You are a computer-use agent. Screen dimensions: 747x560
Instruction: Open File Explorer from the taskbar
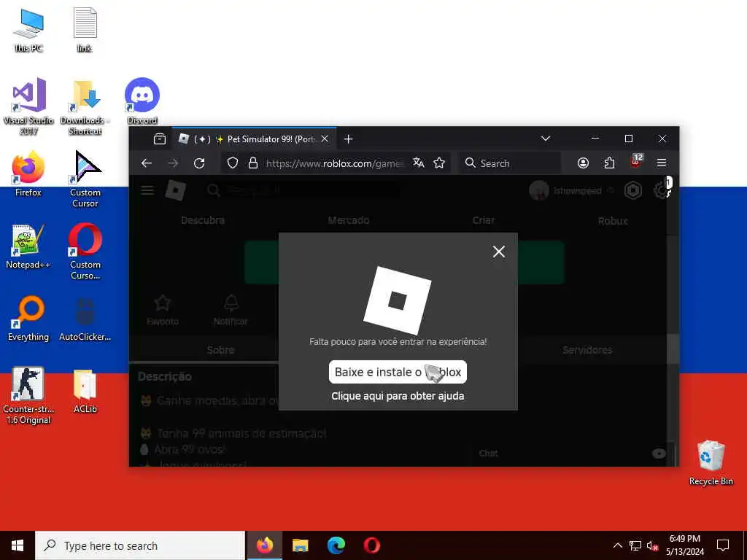point(300,545)
